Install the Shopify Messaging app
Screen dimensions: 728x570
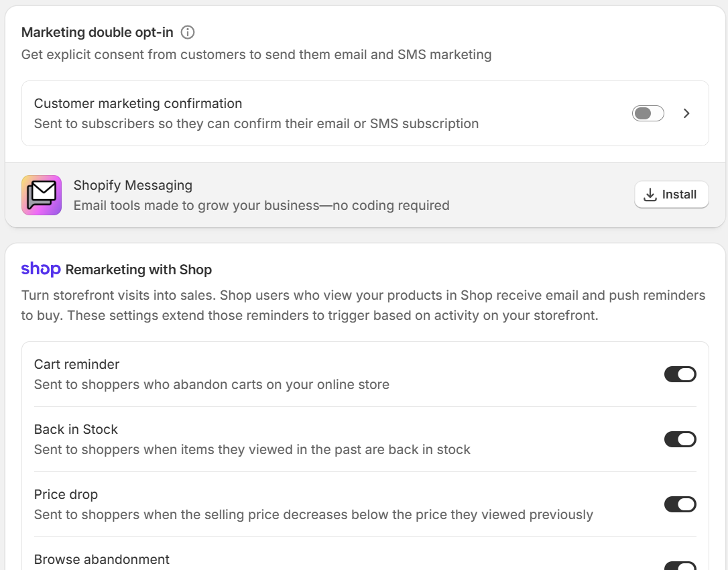pyautogui.click(x=672, y=194)
